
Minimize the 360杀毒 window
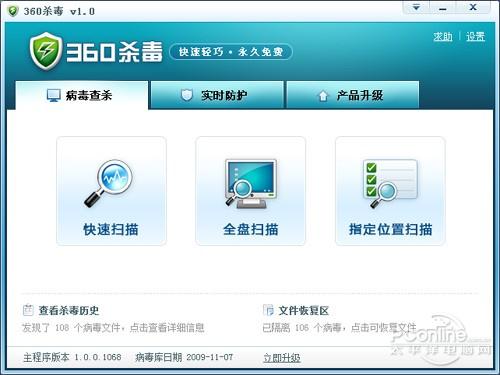pos(443,7)
